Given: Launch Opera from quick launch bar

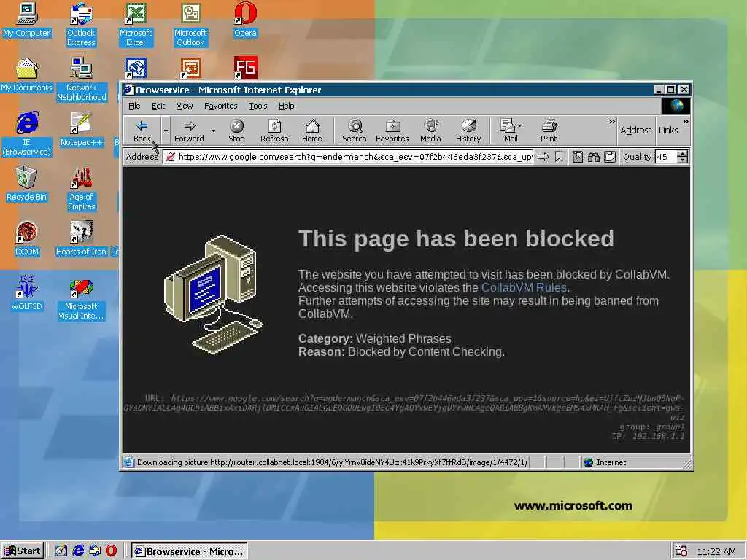Looking at the screenshot, I should click(111, 551).
